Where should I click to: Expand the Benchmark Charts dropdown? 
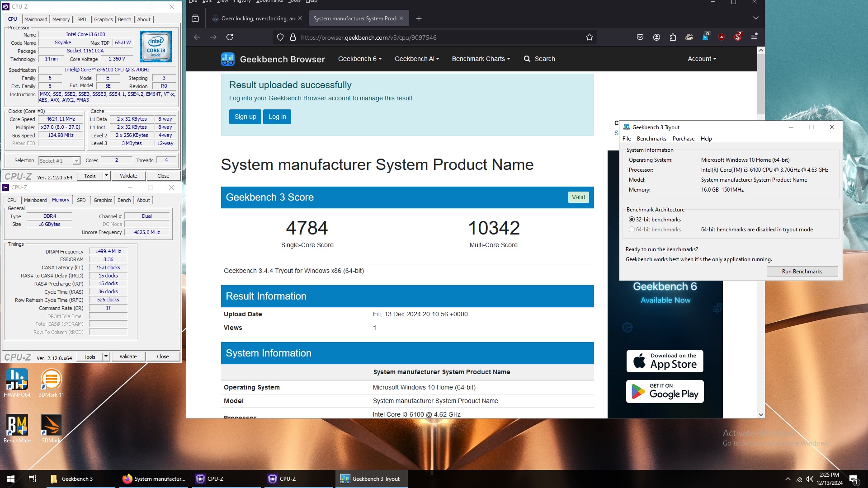click(481, 59)
